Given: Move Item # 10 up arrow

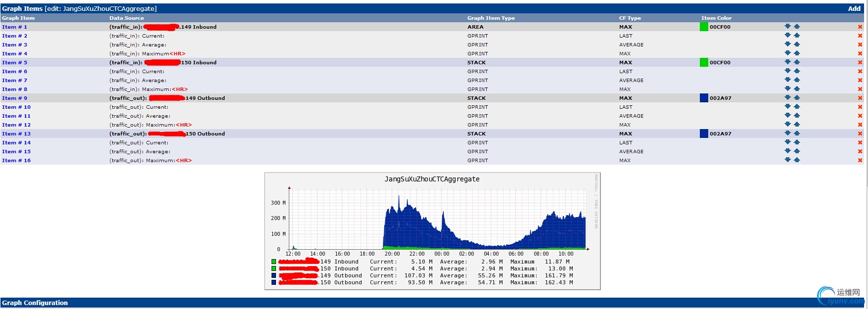Looking at the screenshot, I should coord(797,107).
